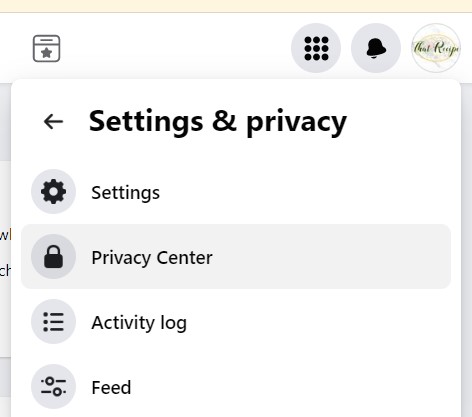Click blank area of highlighted Privacy Center row
The width and height of the screenshot is (472, 417).
[x=332, y=257]
